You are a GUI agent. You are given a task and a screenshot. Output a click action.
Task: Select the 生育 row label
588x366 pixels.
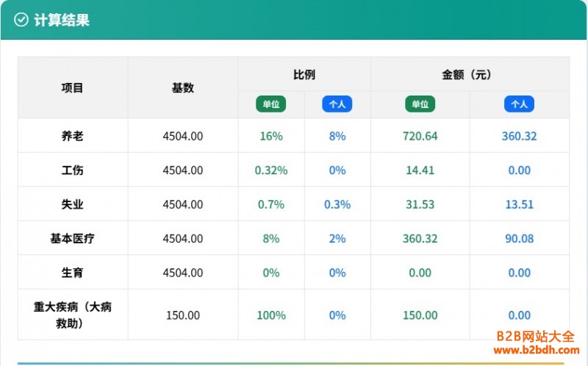[x=73, y=273]
